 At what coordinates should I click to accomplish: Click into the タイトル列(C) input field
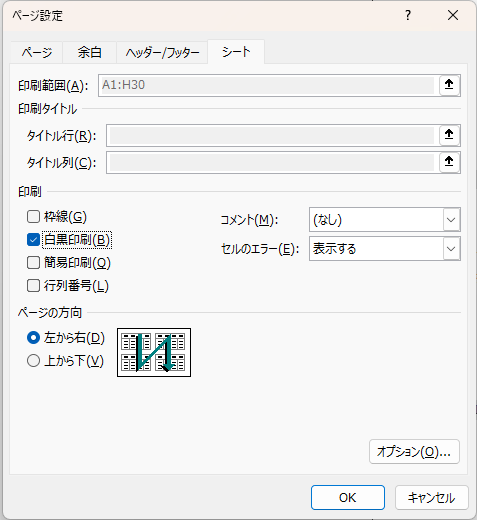272,163
